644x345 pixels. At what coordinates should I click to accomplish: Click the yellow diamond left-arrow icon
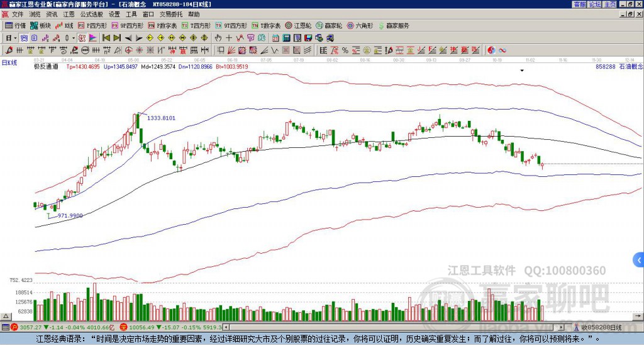[150, 38]
